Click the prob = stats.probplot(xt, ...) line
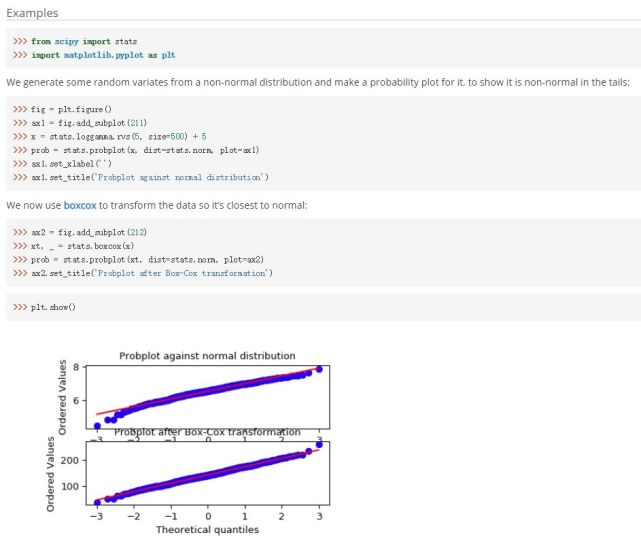This screenshot has width=641, height=550. [138, 259]
